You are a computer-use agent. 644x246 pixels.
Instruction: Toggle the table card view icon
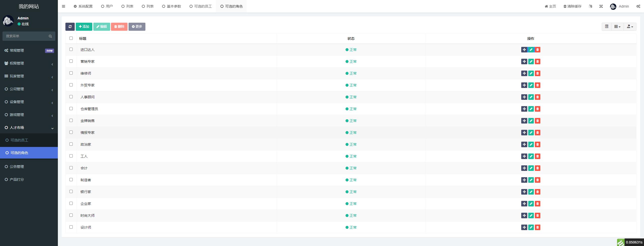[607, 26]
